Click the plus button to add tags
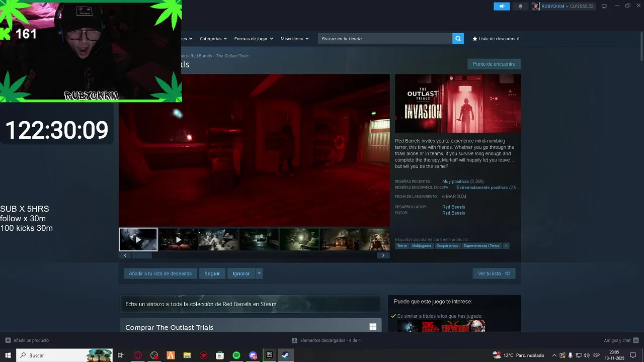This screenshot has height=362, width=644. tap(506, 246)
